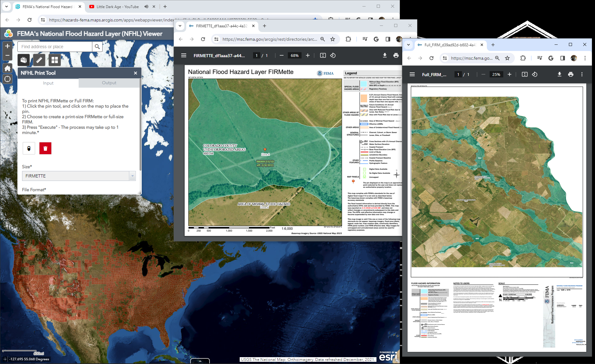
Task: Select the FIRMETTE_df1aaa37 browser tab
Action: pyautogui.click(x=221, y=26)
